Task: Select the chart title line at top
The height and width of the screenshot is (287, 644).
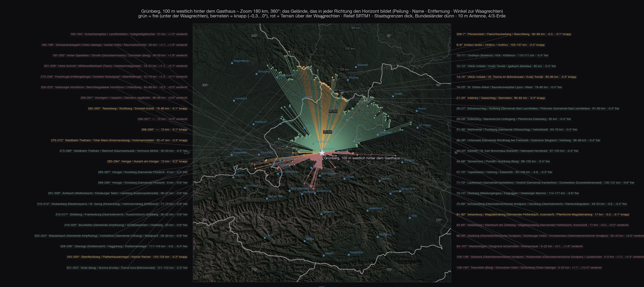Action: point(322,11)
